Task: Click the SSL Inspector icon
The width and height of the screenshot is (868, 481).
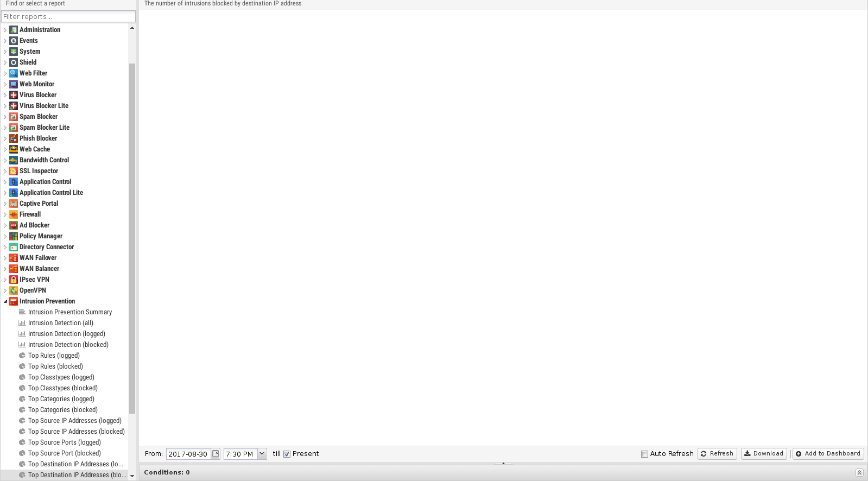Action: 14,171
